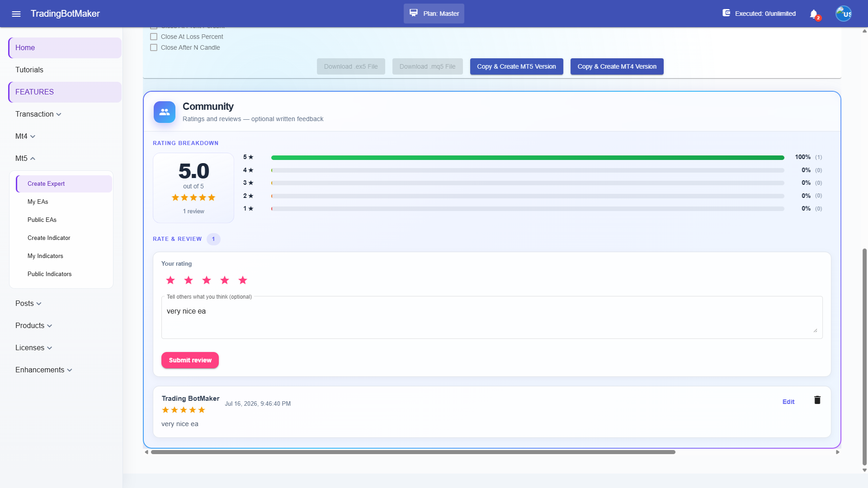This screenshot has width=868, height=488.
Task: Click the Executed wallet icon
Action: coord(726,13)
